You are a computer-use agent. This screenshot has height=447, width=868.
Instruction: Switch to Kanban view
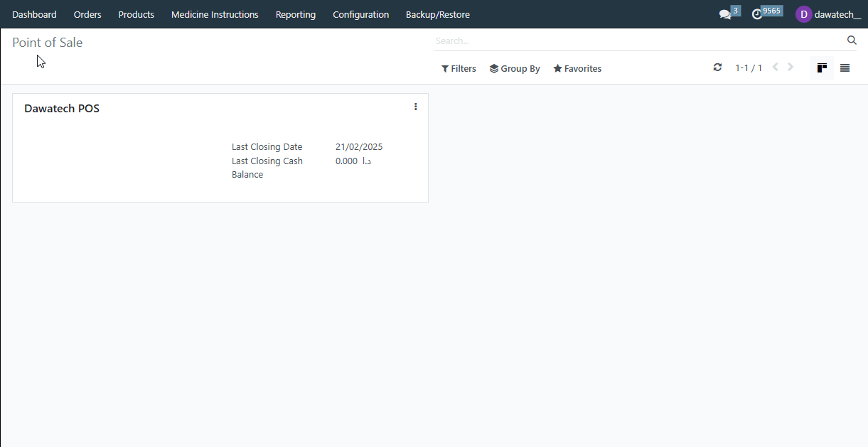(822, 68)
